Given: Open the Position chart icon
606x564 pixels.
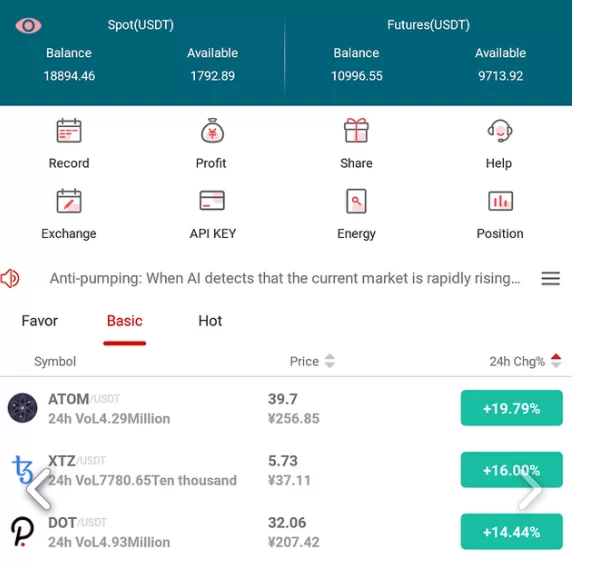Looking at the screenshot, I should click(500, 201).
